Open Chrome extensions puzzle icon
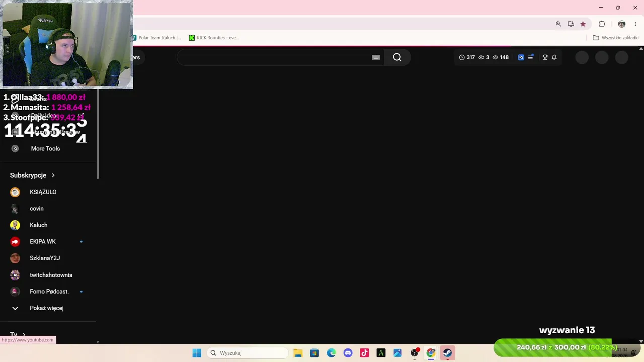The height and width of the screenshot is (362, 644). [602, 24]
